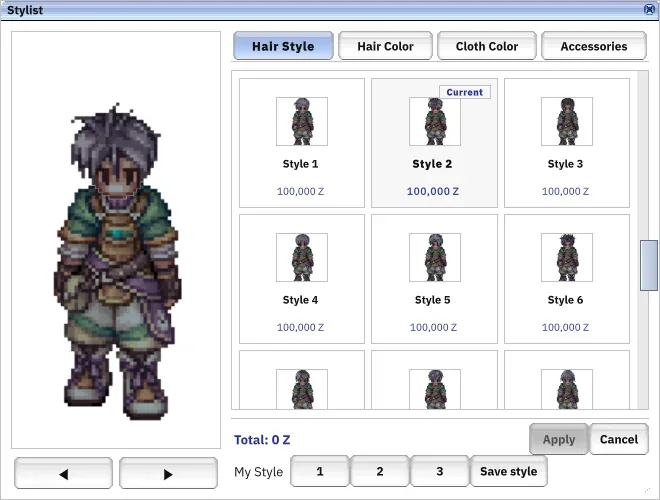Load My Style slot 2
660x500 pixels.
click(380, 471)
